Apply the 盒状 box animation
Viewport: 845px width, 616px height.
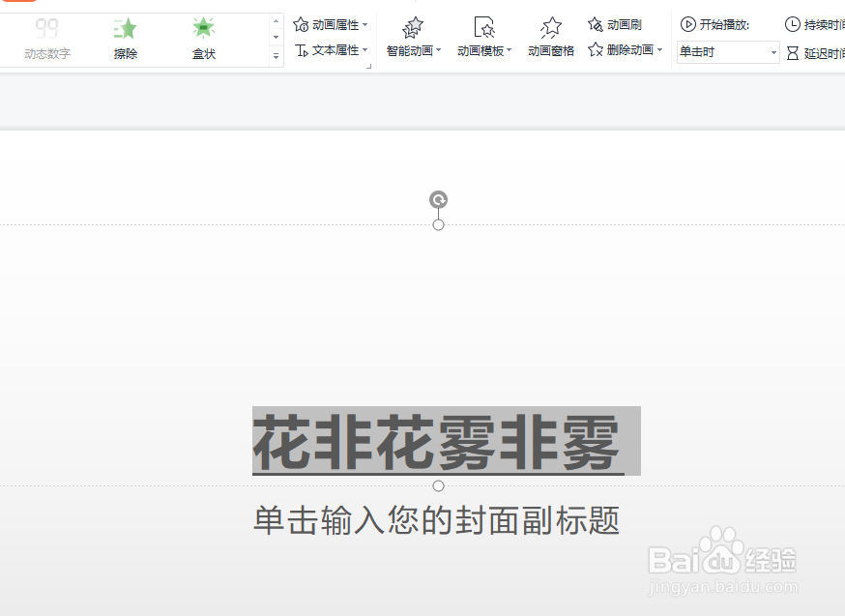coord(204,39)
